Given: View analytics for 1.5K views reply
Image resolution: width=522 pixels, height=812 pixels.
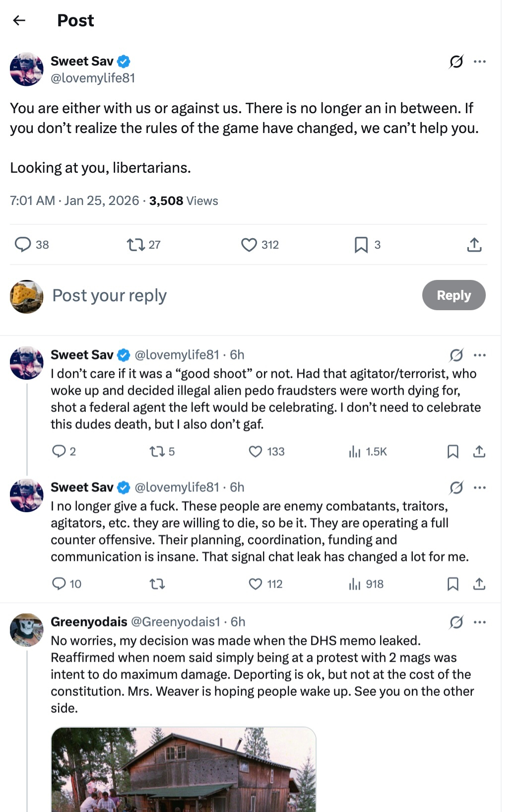Looking at the screenshot, I should point(355,452).
